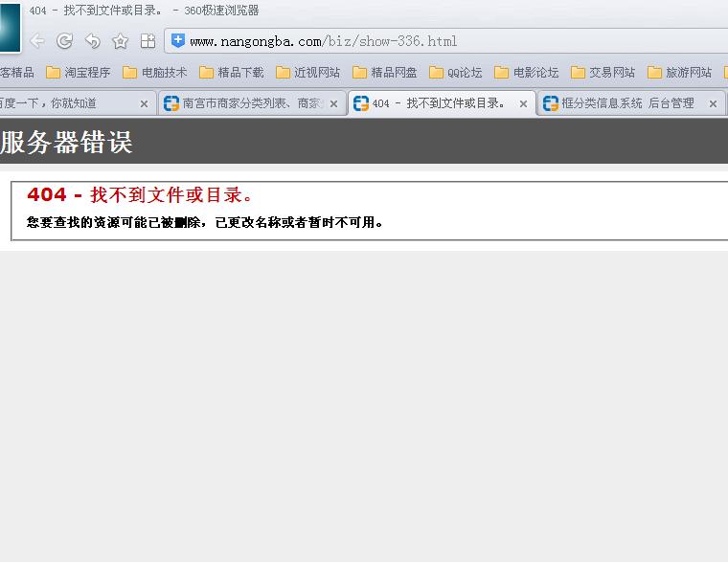Expand the 近视网站 bookmarks folder
The image size is (728, 562).
click(x=308, y=73)
